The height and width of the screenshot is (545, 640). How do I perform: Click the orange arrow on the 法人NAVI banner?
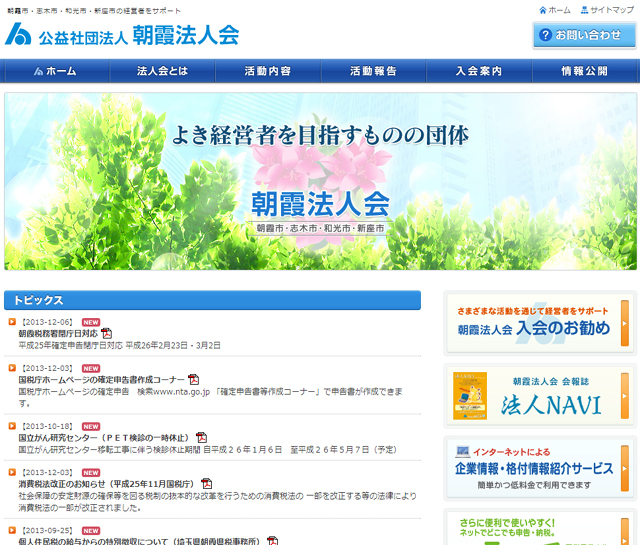tap(625, 396)
